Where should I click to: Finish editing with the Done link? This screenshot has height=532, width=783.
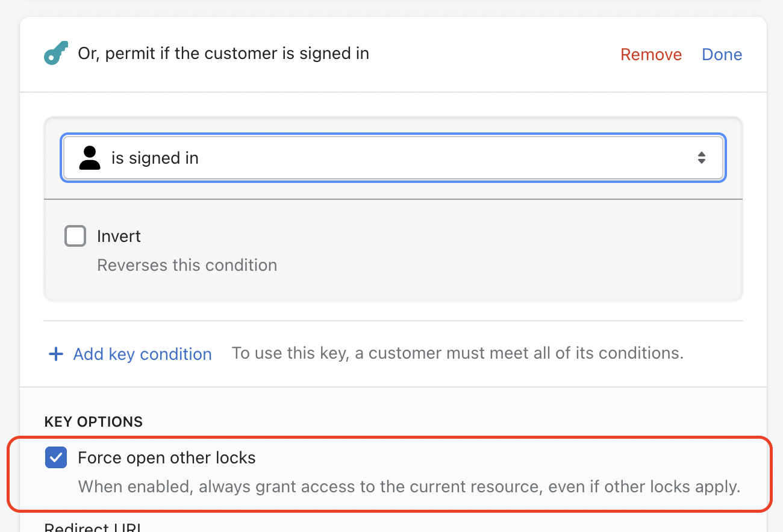tap(722, 54)
